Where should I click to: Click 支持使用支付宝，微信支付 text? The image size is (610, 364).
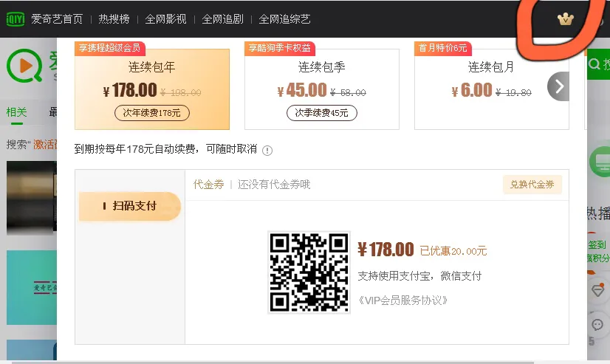(419, 276)
